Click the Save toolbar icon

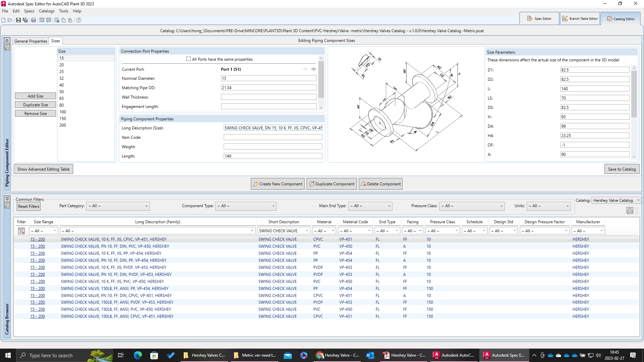pyautogui.click(x=18, y=20)
